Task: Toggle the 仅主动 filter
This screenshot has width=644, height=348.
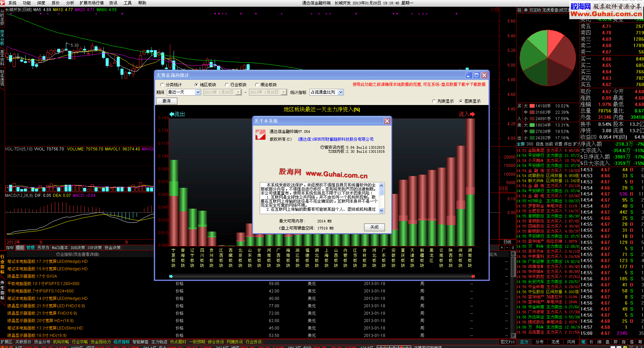Action: (x=535, y=10)
